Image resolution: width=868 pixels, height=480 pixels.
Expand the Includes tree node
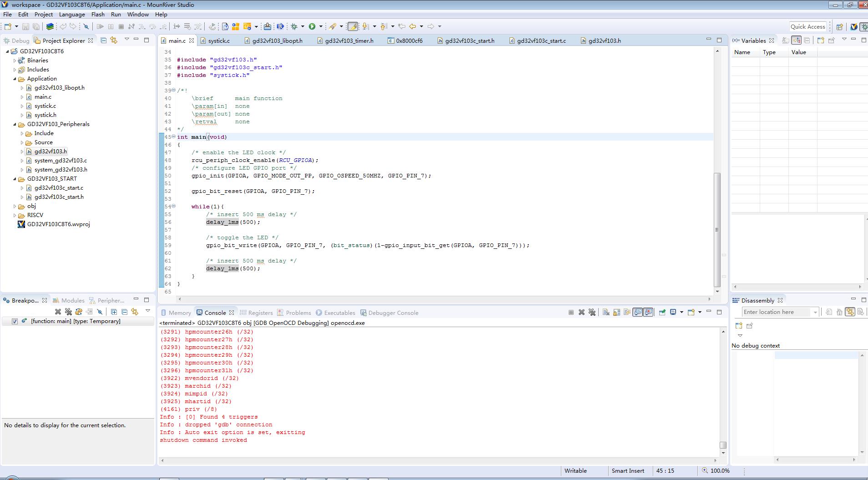15,70
